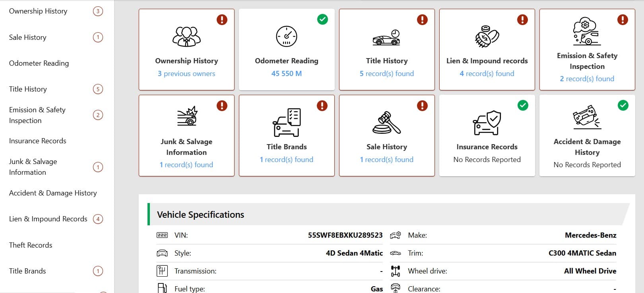Open Ownership History in the sidebar
Image resolution: width=644 pixels, height=293 pixels.
tap(38, 11)
